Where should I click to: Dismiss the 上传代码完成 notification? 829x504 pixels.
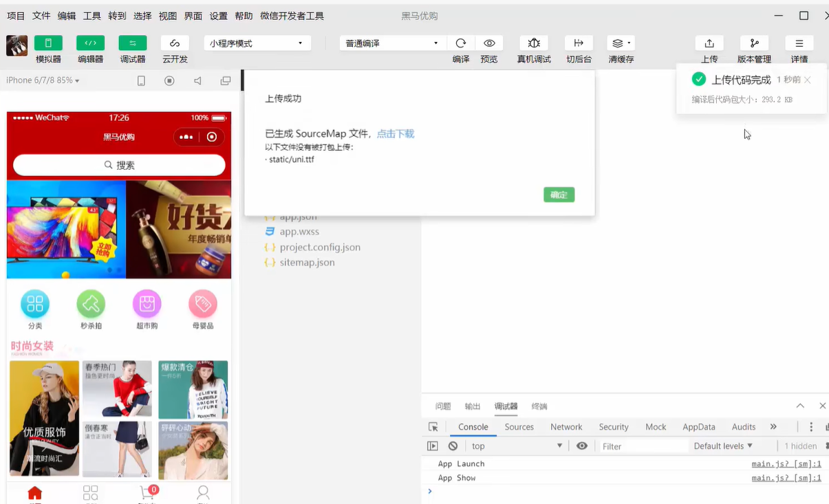click(x=808, y=80)
